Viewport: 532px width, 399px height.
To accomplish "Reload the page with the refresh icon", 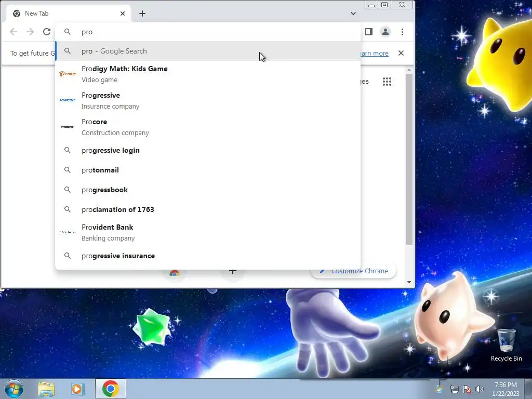I will (47, 32).
